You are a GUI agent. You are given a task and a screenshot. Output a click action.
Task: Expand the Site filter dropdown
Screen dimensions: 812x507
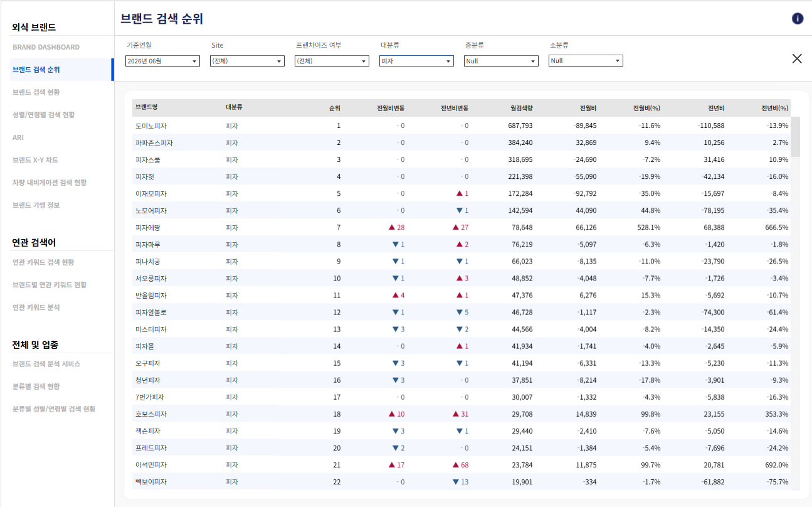point(247,61)
